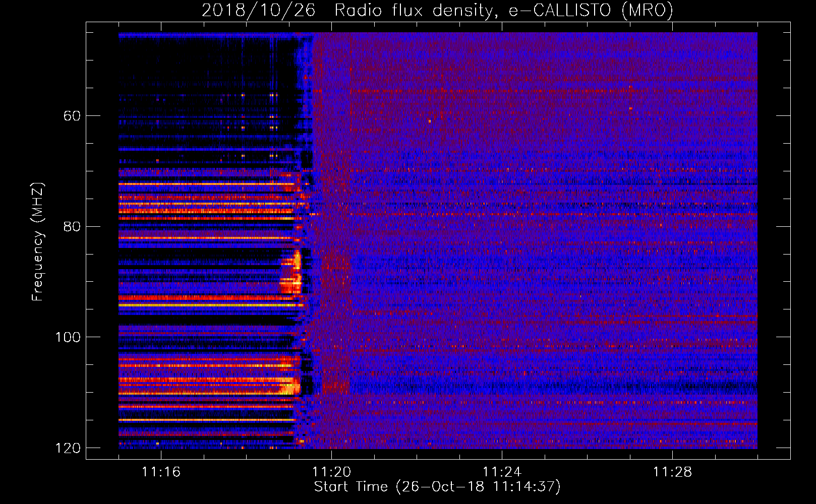Viewport: 816px width, 504px height.
Task: Click the y-axis tick label '100'
Action: 67,337
